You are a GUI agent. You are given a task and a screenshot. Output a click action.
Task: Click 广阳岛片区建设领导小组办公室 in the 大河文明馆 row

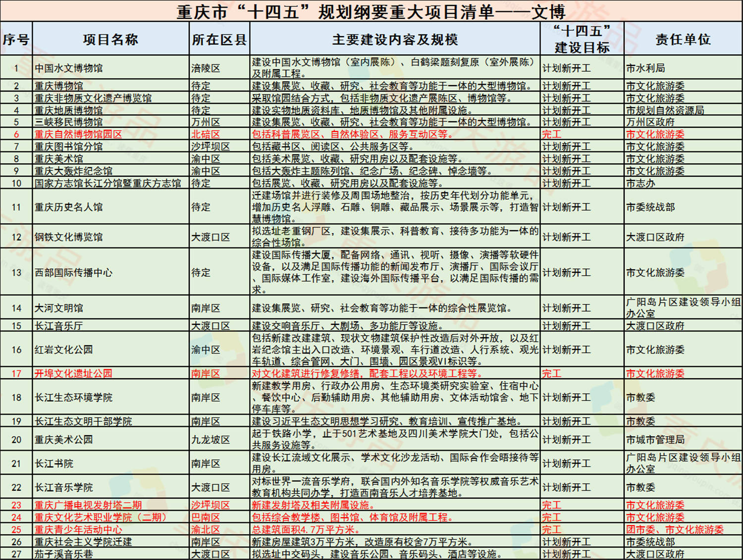click(683, 307)
